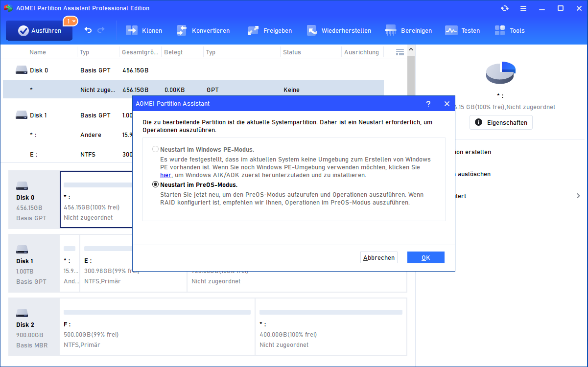Select Neustart im Windows PE-Modus radio button
Viewport: 588px width, 367px height.
tap(156, 149)
